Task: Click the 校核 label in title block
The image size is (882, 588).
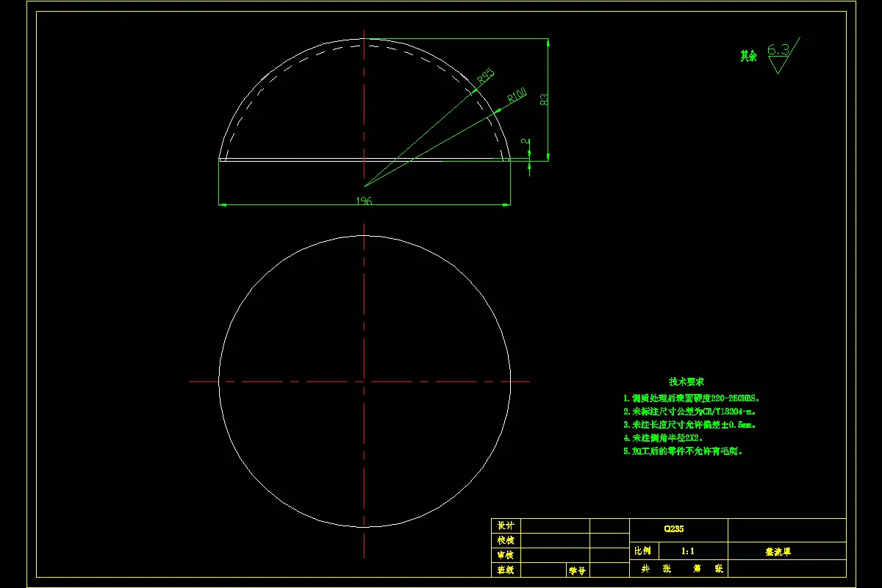Action: tap(506, 540)
